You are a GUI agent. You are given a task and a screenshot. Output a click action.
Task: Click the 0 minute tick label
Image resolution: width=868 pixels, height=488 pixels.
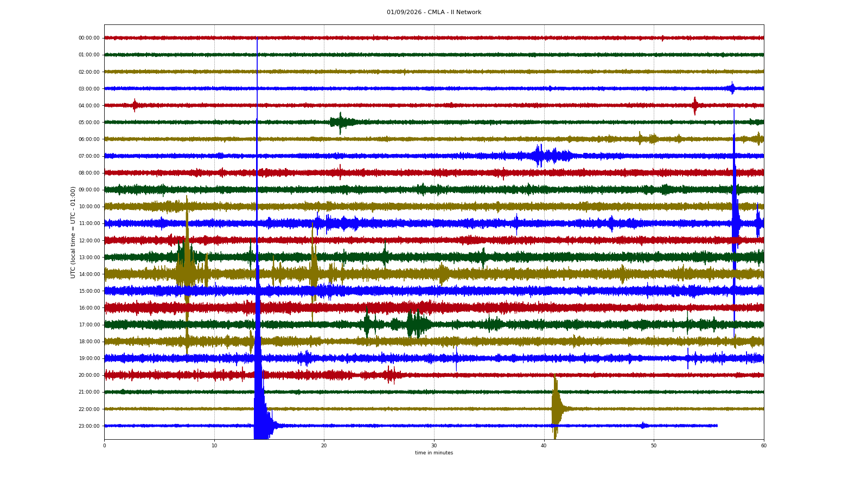tap(104, 446)
